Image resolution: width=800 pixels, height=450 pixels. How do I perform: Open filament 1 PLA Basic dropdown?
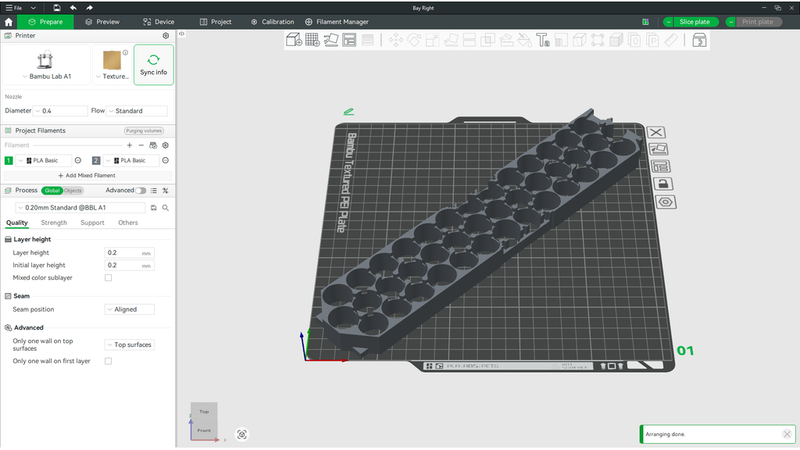point(44,160)
